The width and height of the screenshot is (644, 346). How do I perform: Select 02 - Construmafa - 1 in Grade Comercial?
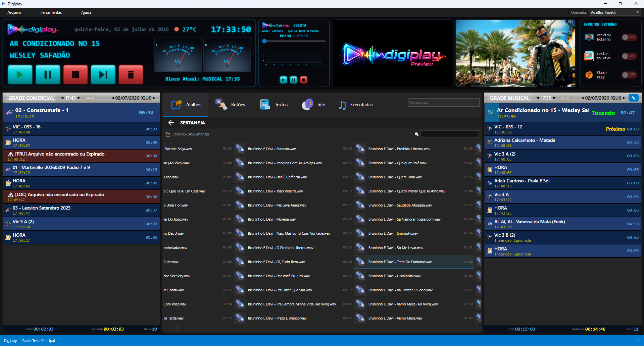pos(81,113)
